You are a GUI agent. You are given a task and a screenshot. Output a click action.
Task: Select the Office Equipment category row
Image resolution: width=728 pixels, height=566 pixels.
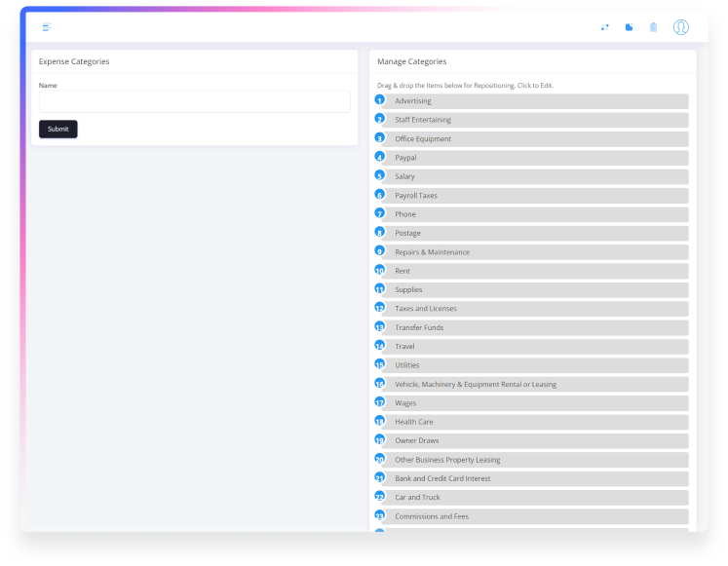536,138
